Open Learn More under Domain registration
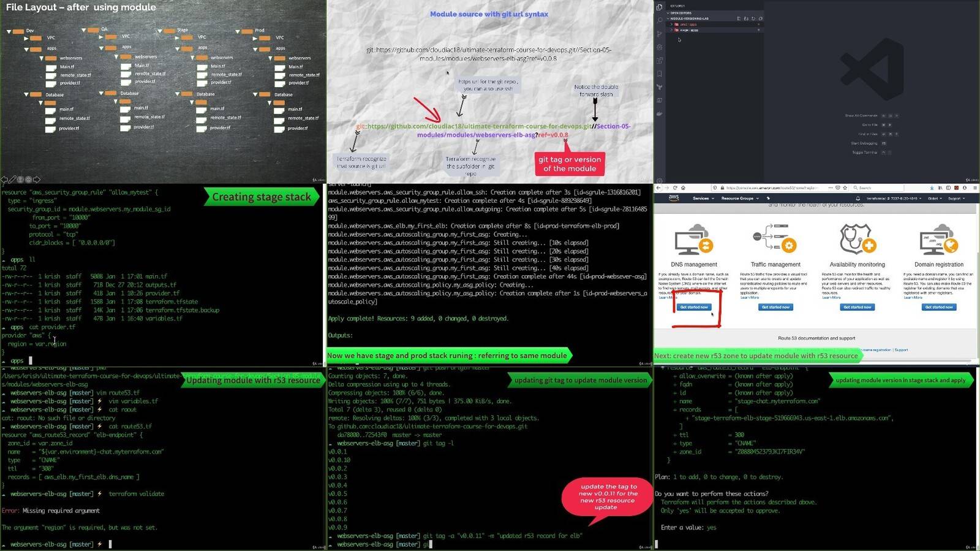This screenshot has width=980, height=551. pyautogui.click(x=913, y=297)
